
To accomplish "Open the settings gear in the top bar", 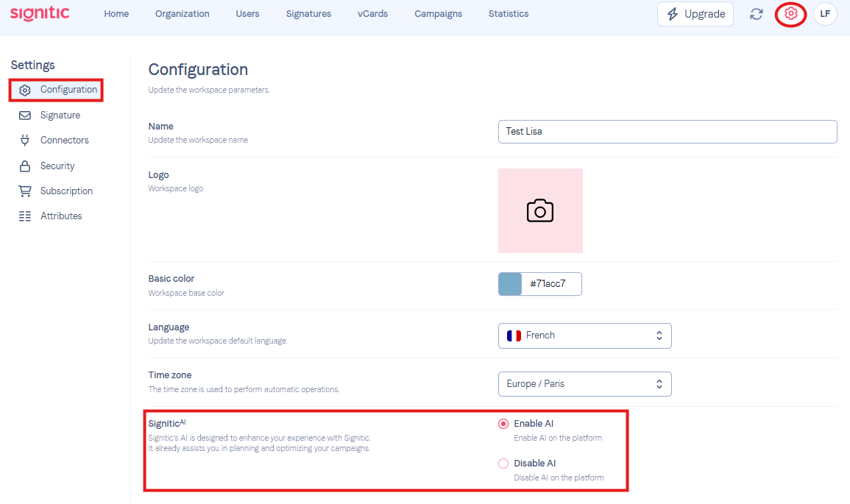I will tap(791, 13).
